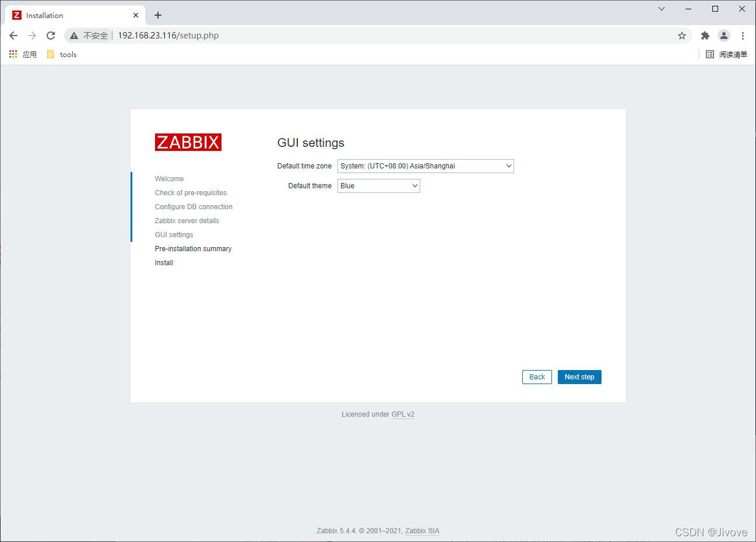Screen dimensions: 756x542
Task: Close the Installation tab
Action: pyautogui.click(x=136, y=15)
